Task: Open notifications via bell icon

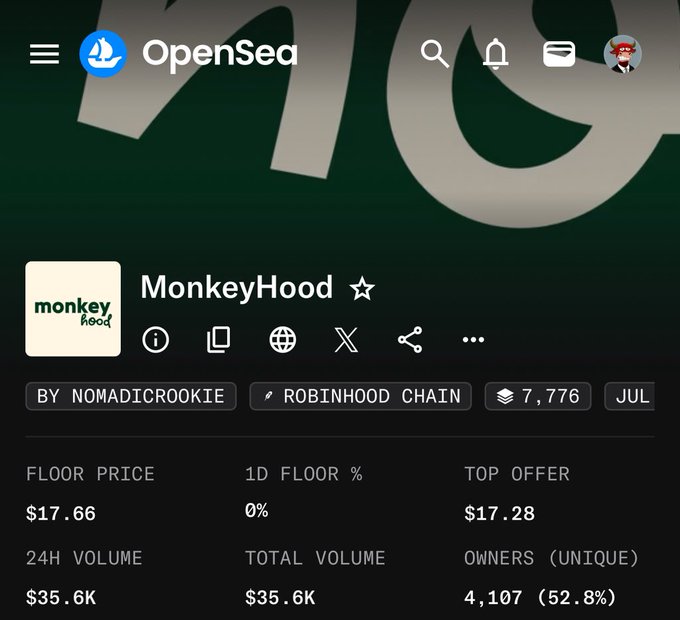Action: [x=495, y=54]
